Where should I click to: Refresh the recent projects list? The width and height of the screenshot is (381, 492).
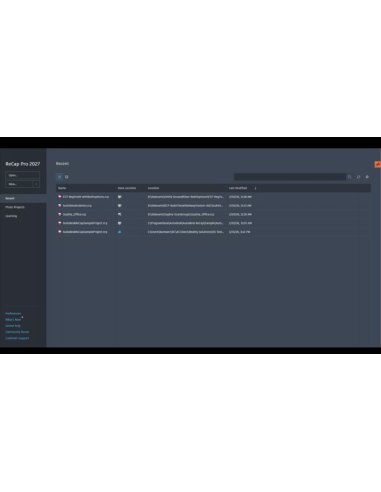click(358, 177)
